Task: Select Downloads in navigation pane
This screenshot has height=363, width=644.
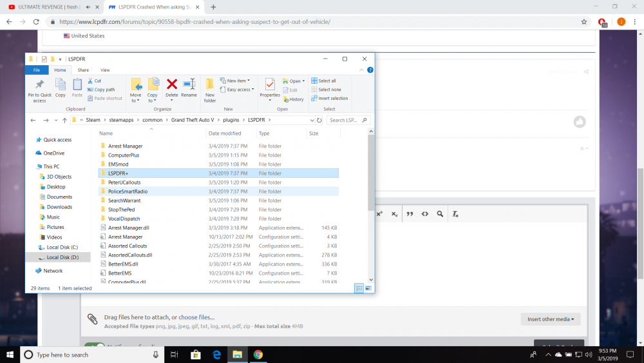Action: coord(59,207)
